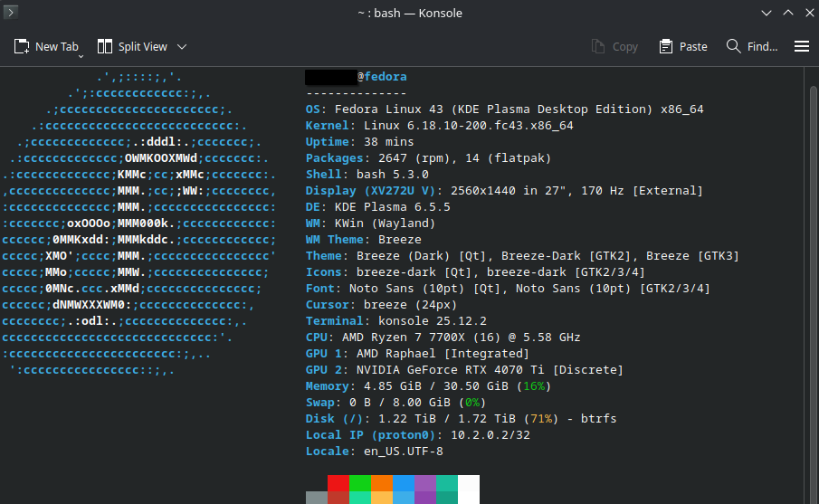The width and height of the screenshot is (819, 504).
Task: Click the window title '~ : bash — Konsole'
Action: (x=409, y=13)
